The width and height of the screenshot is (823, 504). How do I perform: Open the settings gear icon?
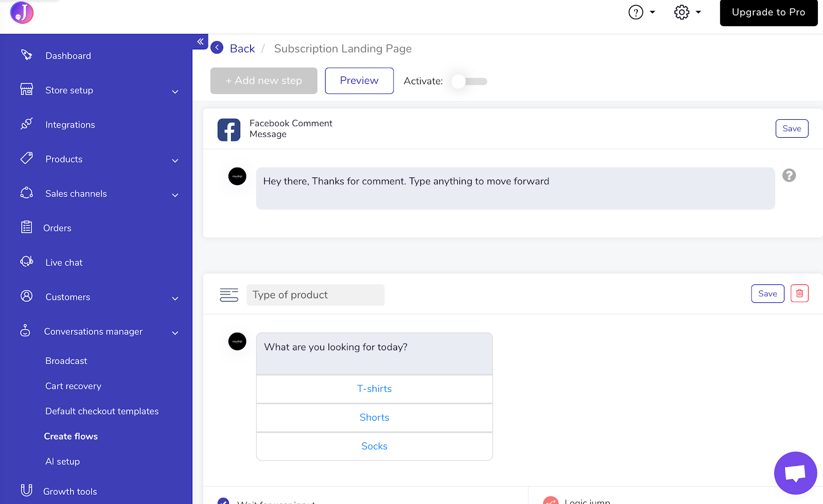point(682,12)
